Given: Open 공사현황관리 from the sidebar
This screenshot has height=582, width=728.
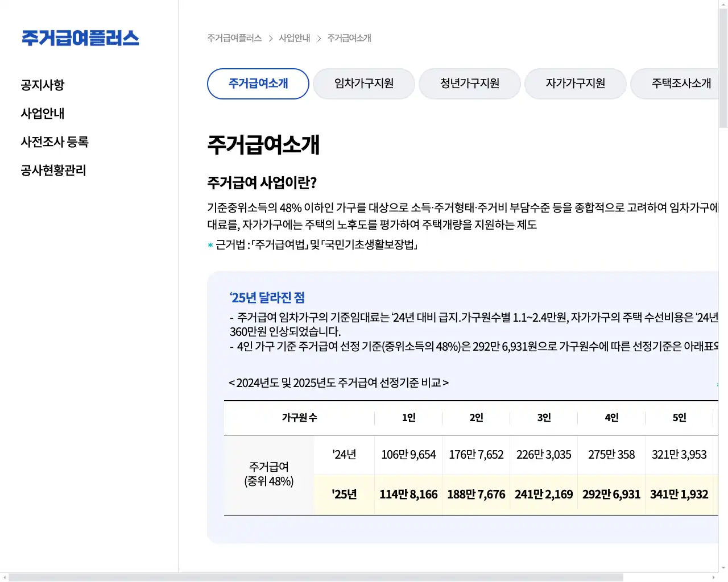Looking at the screenshot, I should (53, 170).
